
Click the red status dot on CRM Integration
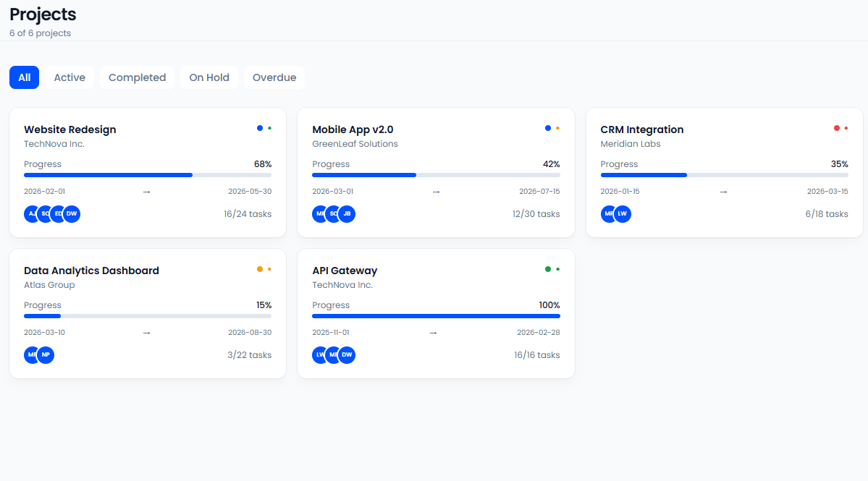[x=836, y=128]
